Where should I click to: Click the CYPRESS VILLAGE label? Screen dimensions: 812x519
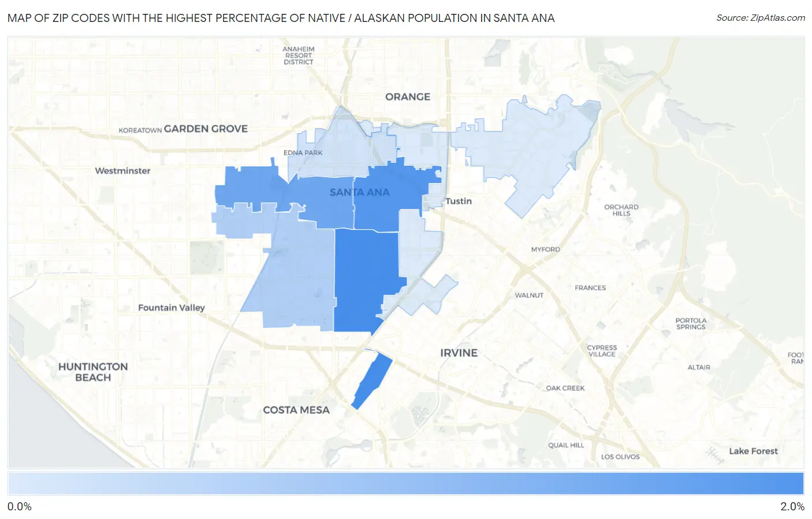602,350
